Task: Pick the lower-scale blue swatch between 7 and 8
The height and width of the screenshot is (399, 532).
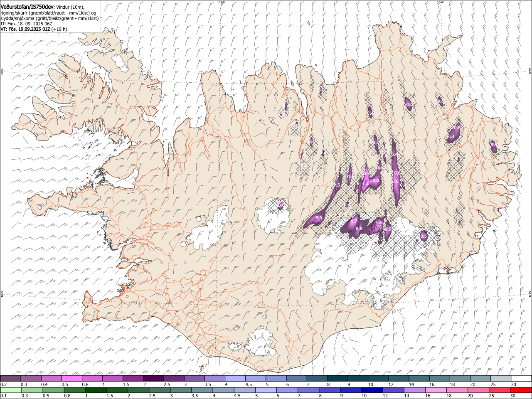Action: tap(308, 390)
